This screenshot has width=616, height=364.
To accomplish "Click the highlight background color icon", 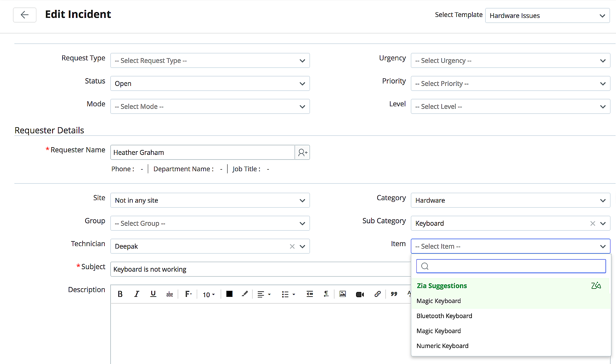I will 245,294.
